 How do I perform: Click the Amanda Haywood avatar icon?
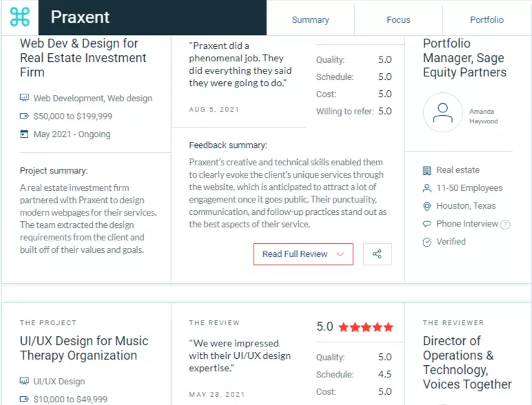coord(442,112)
